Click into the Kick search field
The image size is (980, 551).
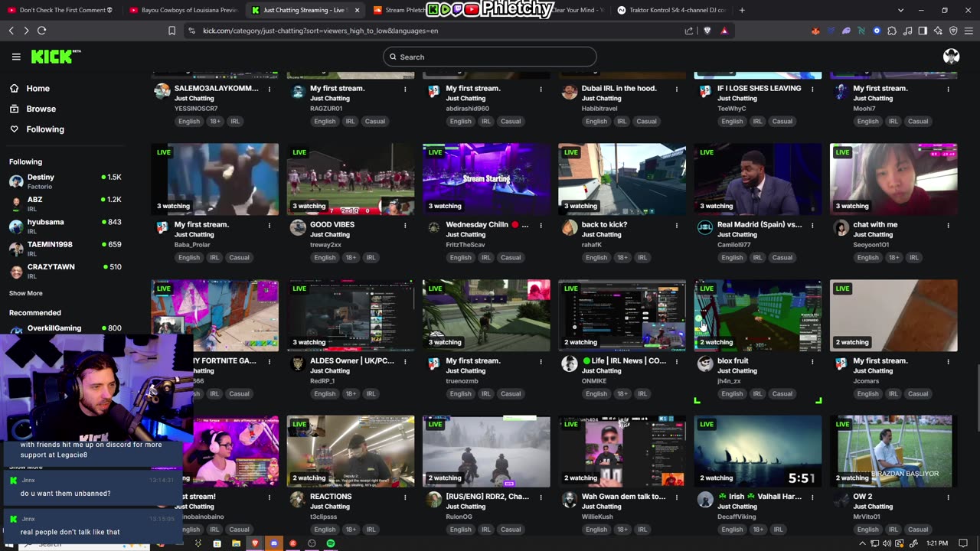tap(490, 57)
